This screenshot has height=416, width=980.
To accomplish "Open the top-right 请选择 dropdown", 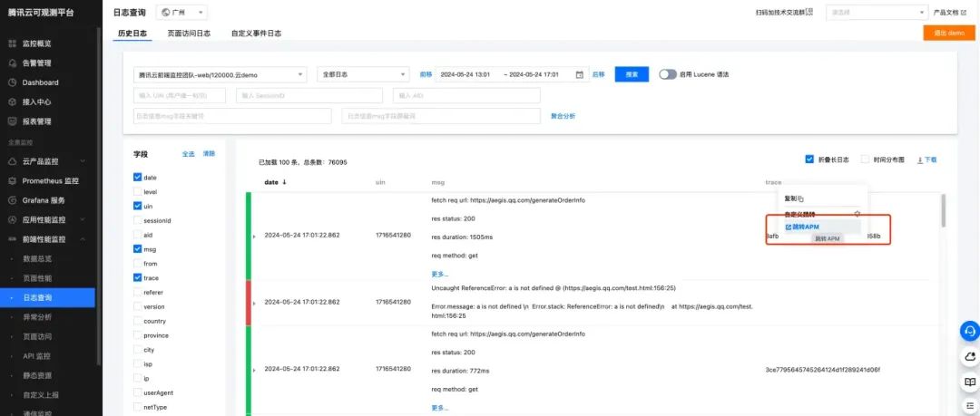I will (x=877, y=13).
